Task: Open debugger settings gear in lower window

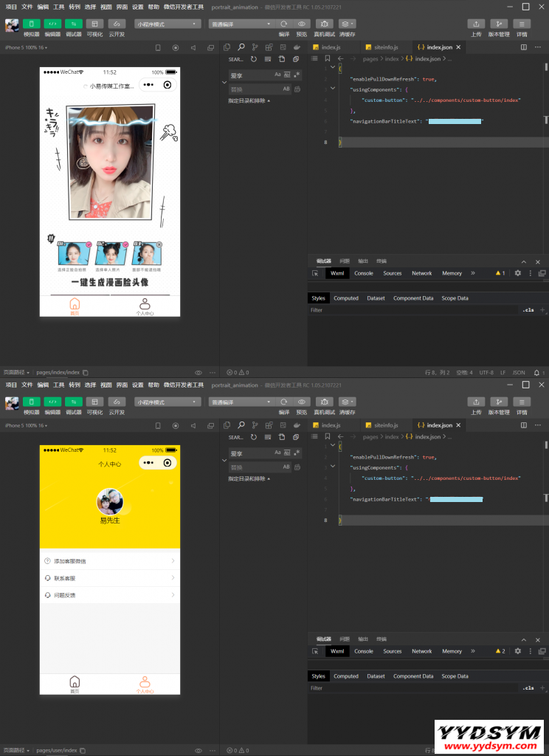Action: coord(517,651)
